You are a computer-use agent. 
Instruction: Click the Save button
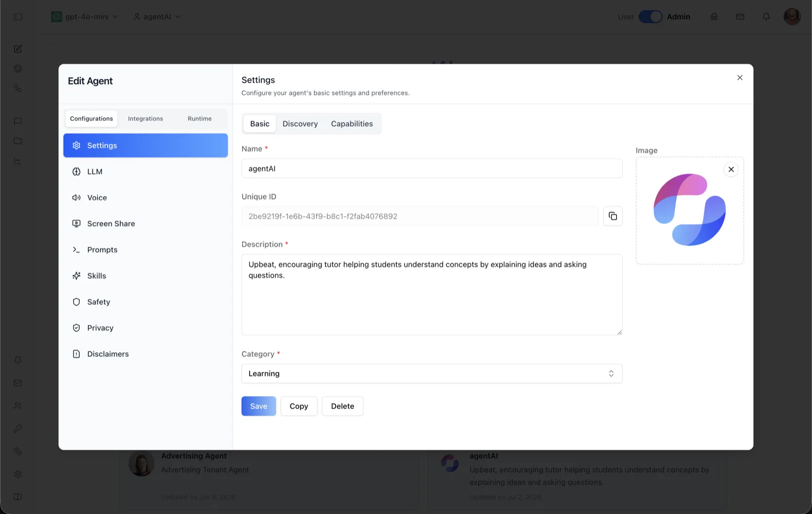coord(259,406)
